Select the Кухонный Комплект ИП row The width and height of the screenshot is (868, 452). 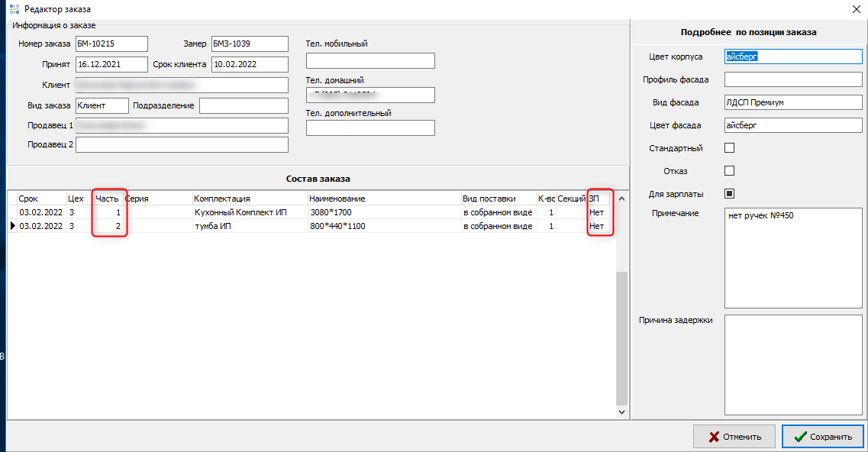tap(240, 212)
